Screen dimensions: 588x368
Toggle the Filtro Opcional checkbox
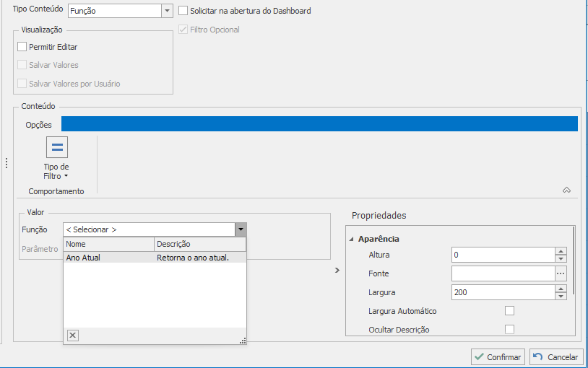point(183,30)
